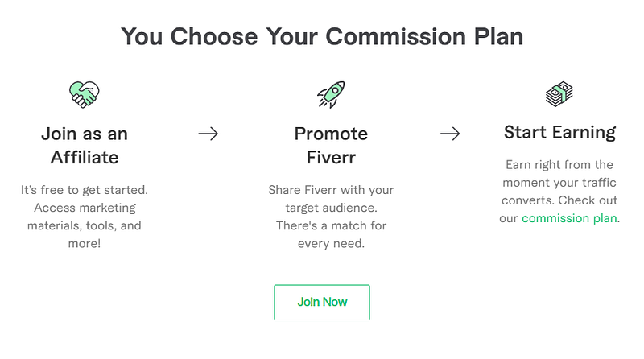The image size is (644, 359).
Task: Click arrow between Join and Promote steps
Action: pyautogui.click(x=208, y=134)
